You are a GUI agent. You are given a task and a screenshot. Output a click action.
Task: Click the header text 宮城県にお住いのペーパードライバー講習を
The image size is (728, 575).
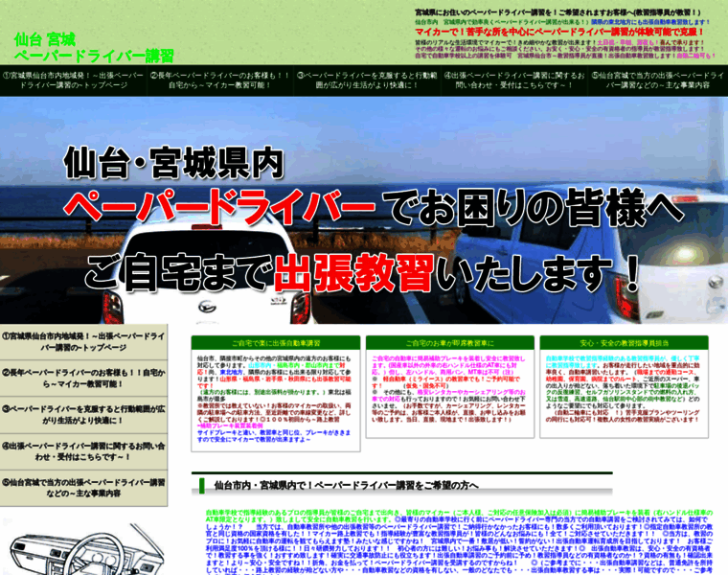[x=557, y=12]
